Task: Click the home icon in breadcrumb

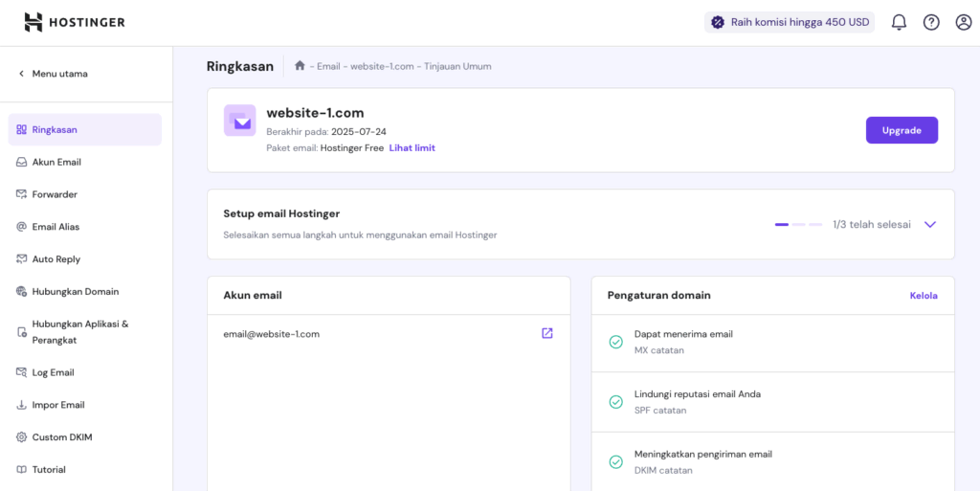Action: point(300,66)
